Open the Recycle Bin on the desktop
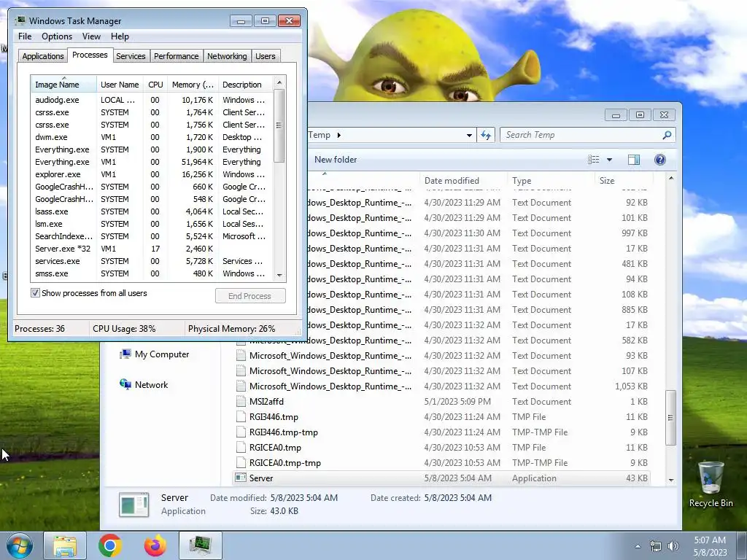Viewport: 747px width, 560px height. 711,484
